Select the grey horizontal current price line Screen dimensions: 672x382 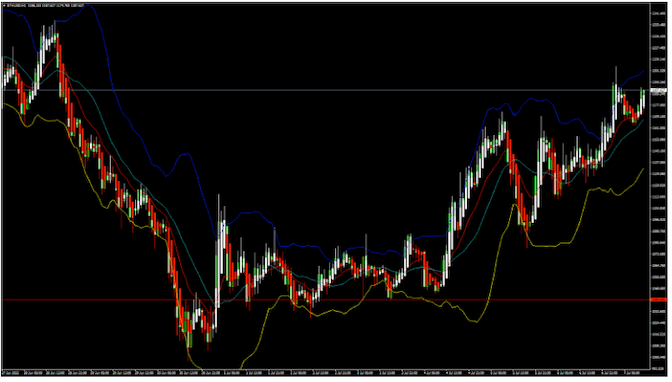tap(326, 90)
